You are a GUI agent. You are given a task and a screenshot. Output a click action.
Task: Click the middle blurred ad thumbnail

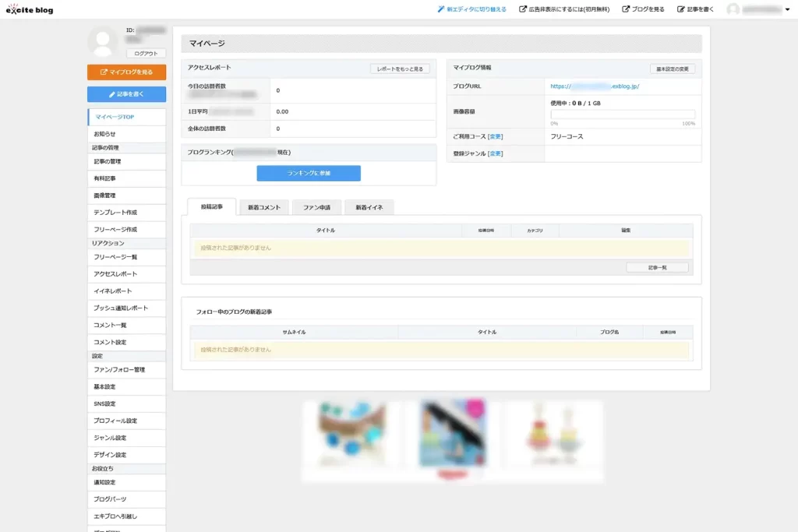(452, 440)
